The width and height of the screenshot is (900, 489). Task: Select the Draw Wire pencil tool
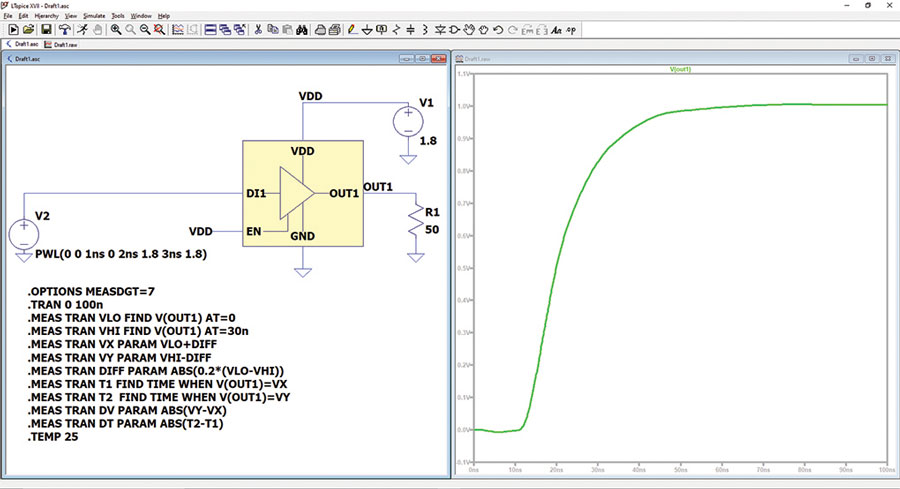click(352, 30)
